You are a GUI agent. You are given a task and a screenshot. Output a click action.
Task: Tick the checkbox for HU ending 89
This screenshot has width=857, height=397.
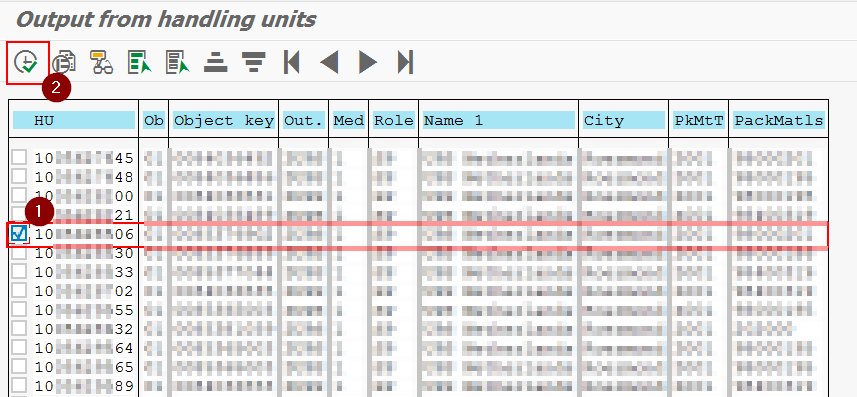coord(19,385)
